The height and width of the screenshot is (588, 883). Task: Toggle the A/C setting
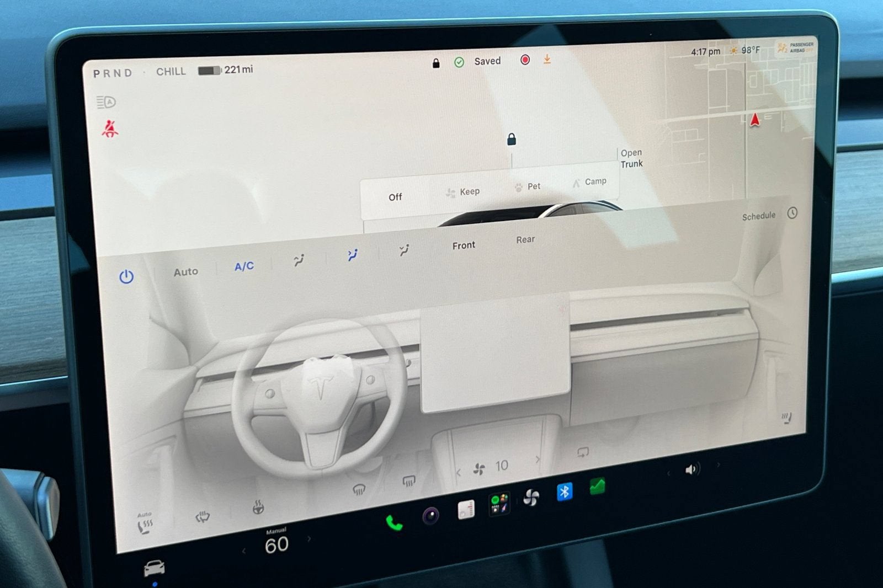click(x=244, y=266)
